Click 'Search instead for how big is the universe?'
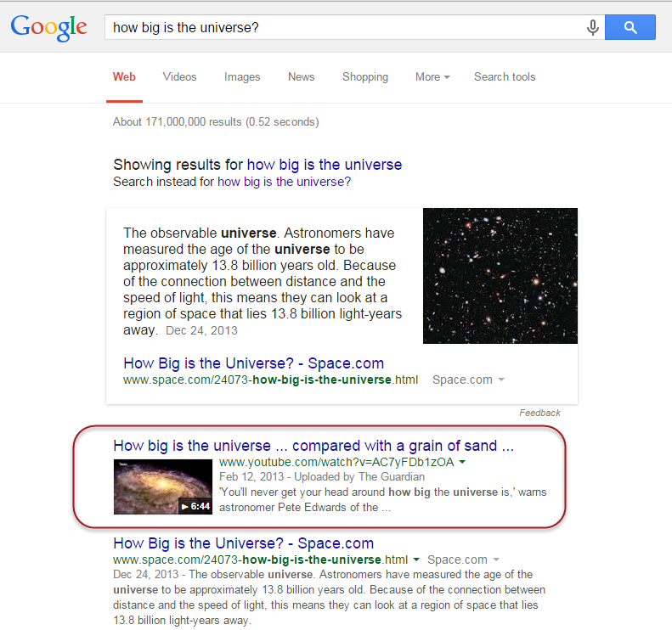 click(x=284, y=182)
